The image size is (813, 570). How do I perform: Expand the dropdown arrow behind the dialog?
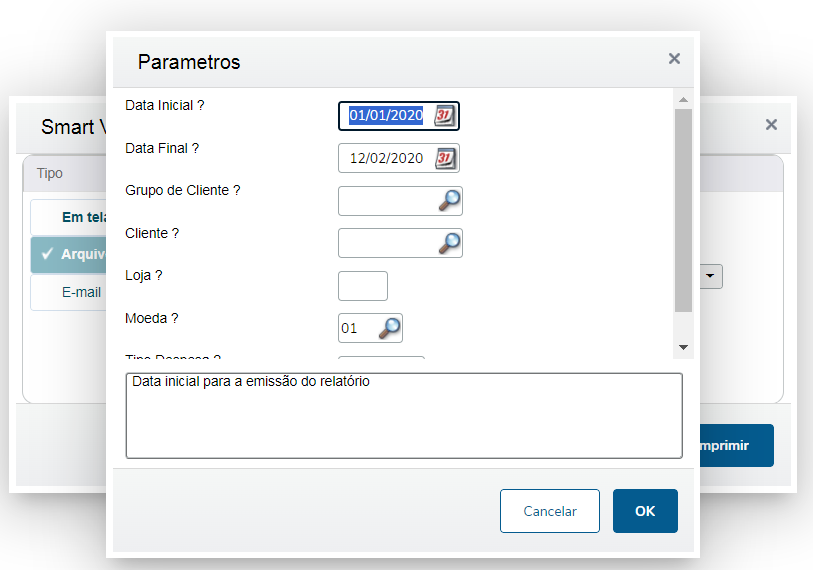coord(710,276)
